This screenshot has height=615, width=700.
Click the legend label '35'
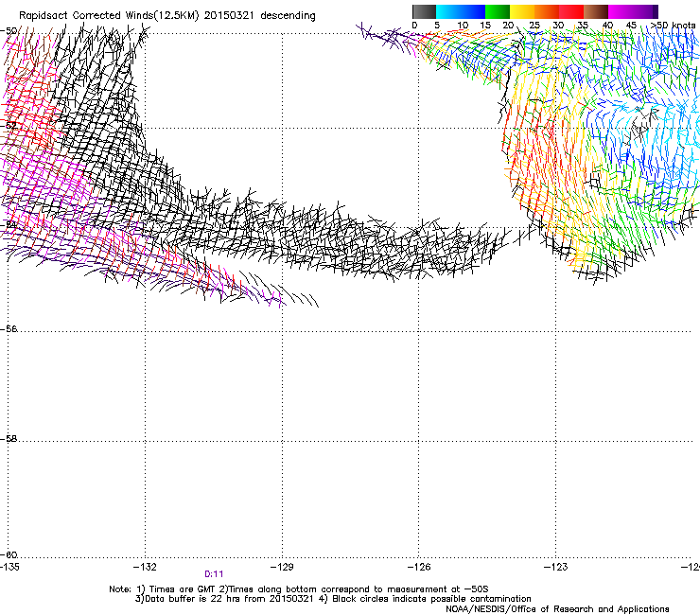tap(583, 26)
